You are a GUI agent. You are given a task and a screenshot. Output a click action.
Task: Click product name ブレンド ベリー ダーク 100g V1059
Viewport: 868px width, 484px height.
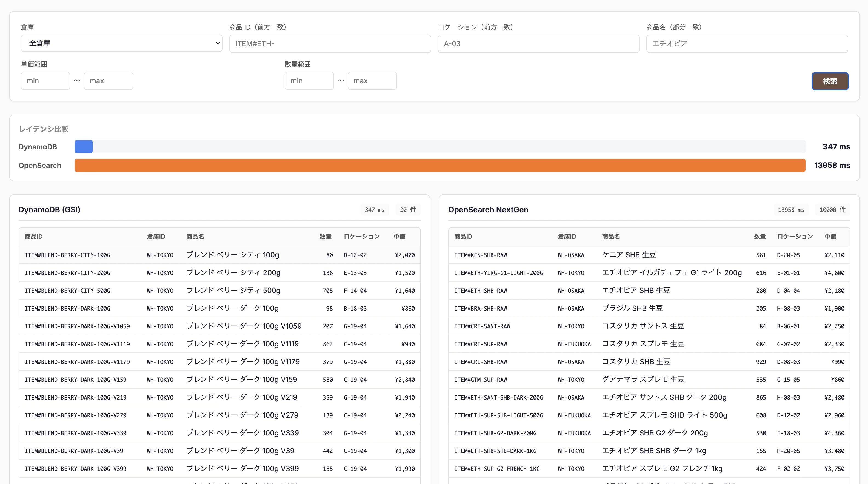coord(244,326)
